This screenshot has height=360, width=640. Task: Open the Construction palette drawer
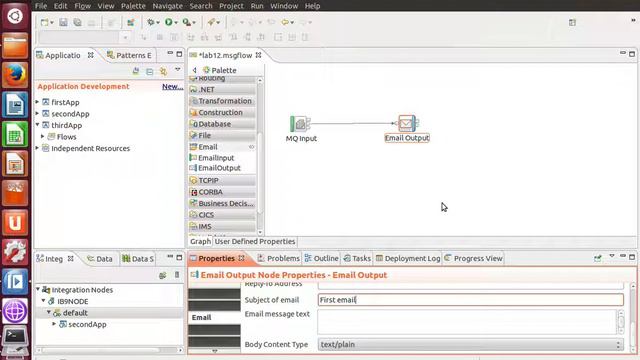tap(222, 112)
